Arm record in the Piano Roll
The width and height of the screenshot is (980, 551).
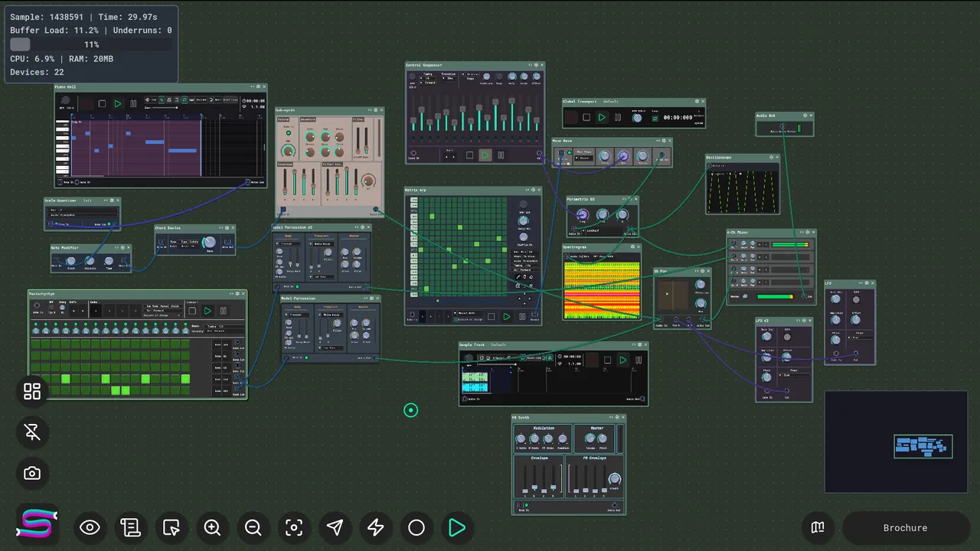(x=86, y=103)
